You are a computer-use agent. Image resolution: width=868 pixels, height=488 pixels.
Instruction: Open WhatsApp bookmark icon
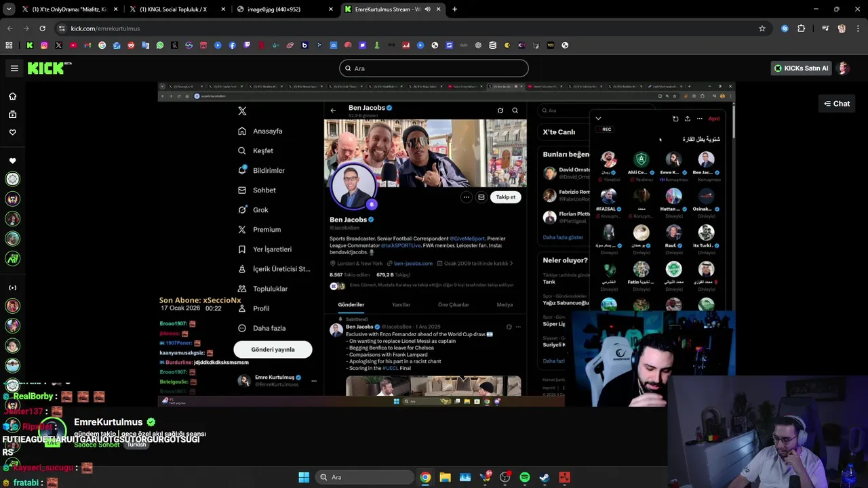[160, 45]
